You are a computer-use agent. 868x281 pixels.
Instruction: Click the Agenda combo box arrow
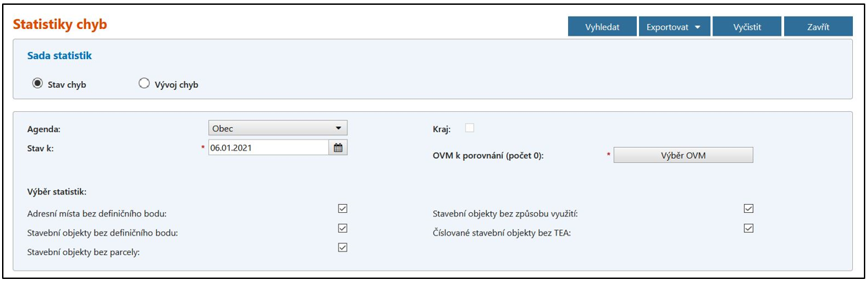point(338,128)
